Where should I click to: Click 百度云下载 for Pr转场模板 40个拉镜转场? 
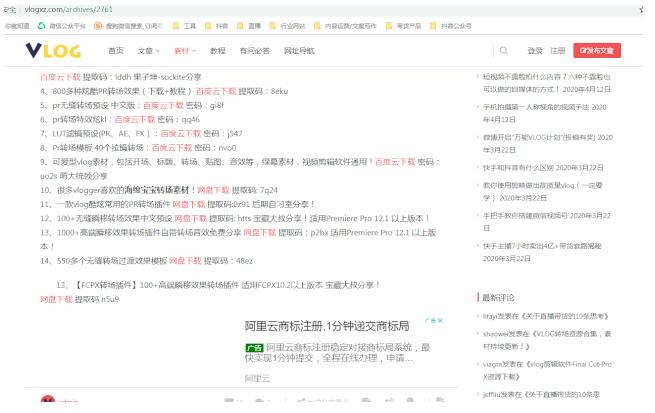click(x=172, y=148)
